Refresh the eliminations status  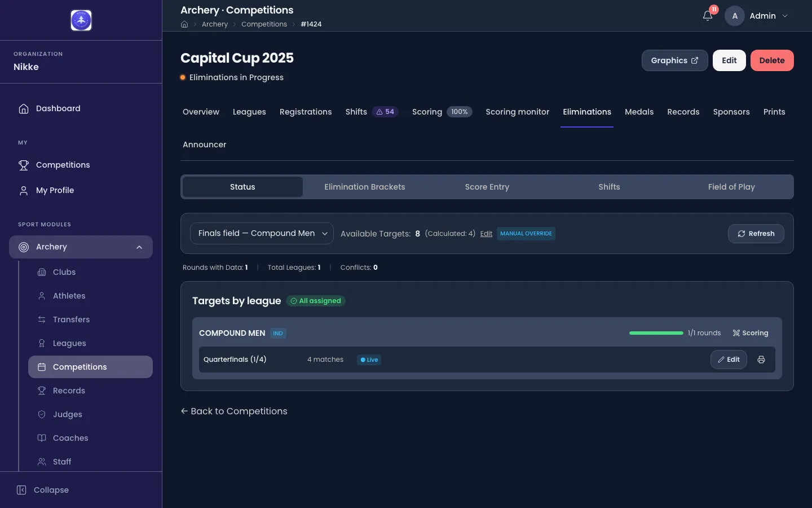click(x=756, y=234)
